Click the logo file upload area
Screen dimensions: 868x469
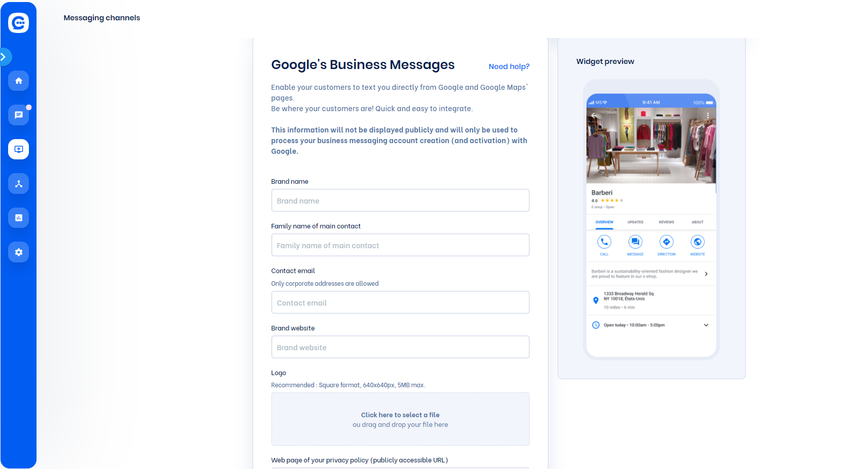click(x=400, y=419)
